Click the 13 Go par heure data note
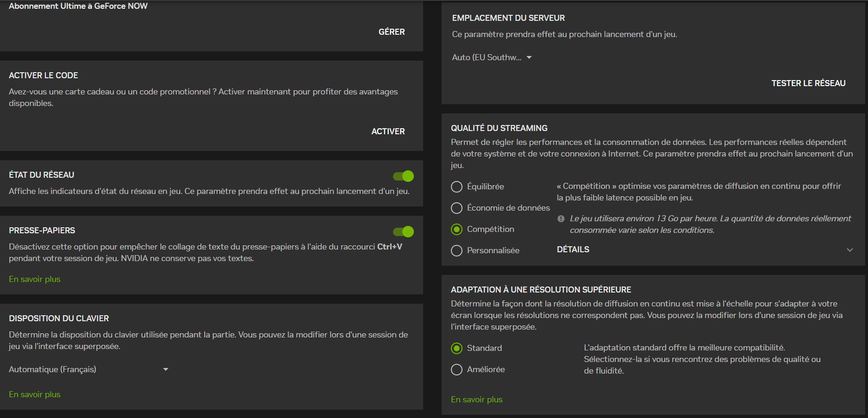Viewport: 868px width, 418px height. click(711, 224)
